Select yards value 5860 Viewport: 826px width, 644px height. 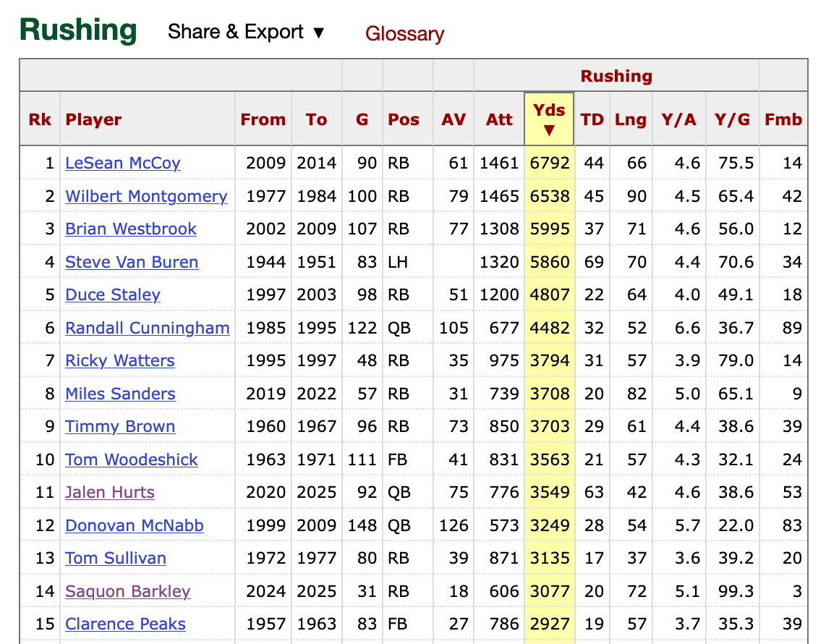[550, 262]
